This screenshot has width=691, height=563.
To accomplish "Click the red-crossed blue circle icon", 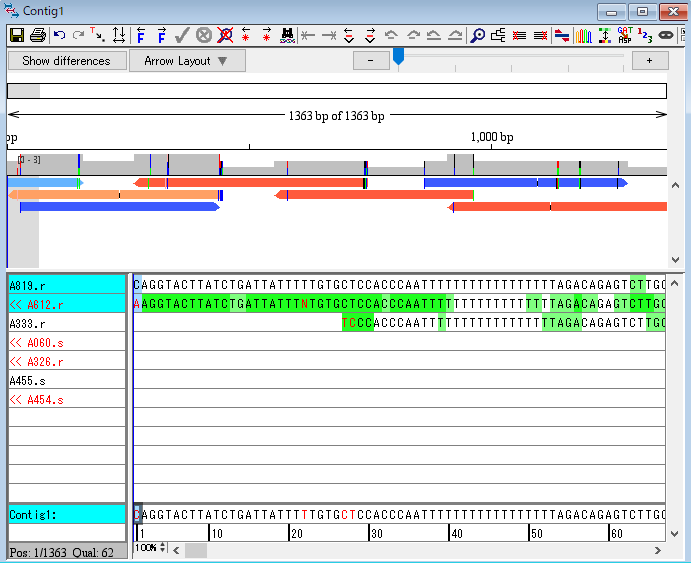I will click(225, 35).
